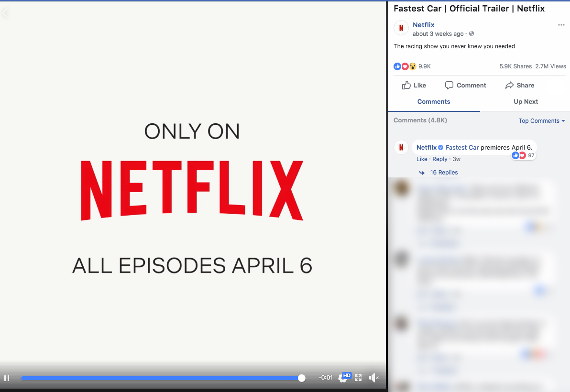Open Netflix page name link in header
The height and width of the screenshot is (392, 570).
tap(423, 25)
